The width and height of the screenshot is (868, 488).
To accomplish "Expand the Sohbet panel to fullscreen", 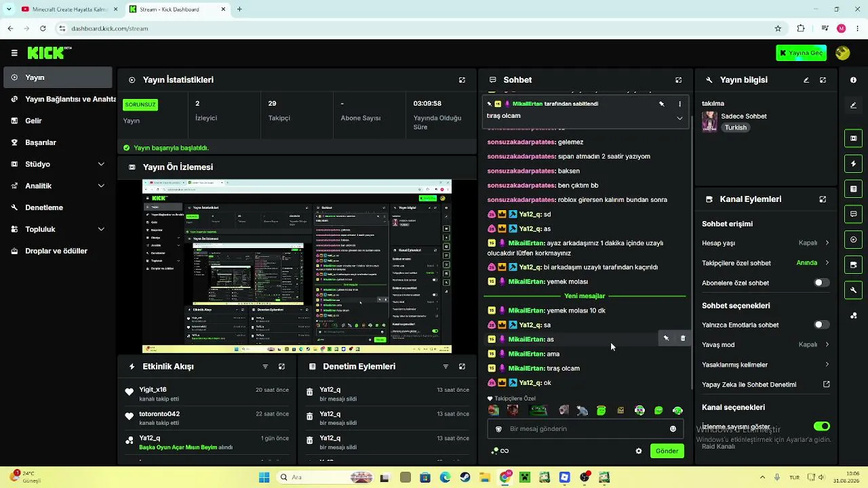I will tap(678, 80).
